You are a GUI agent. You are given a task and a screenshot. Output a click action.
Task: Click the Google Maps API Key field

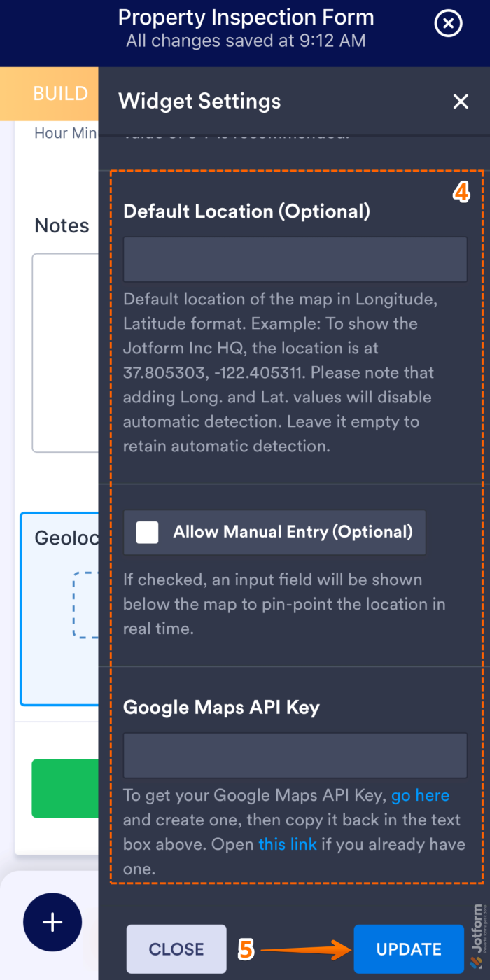pos(294,755)
